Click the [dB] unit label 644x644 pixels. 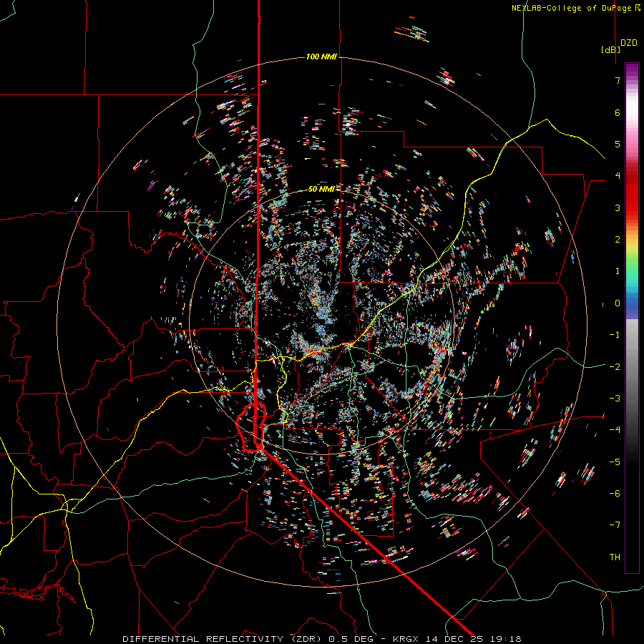coord(610,49)
